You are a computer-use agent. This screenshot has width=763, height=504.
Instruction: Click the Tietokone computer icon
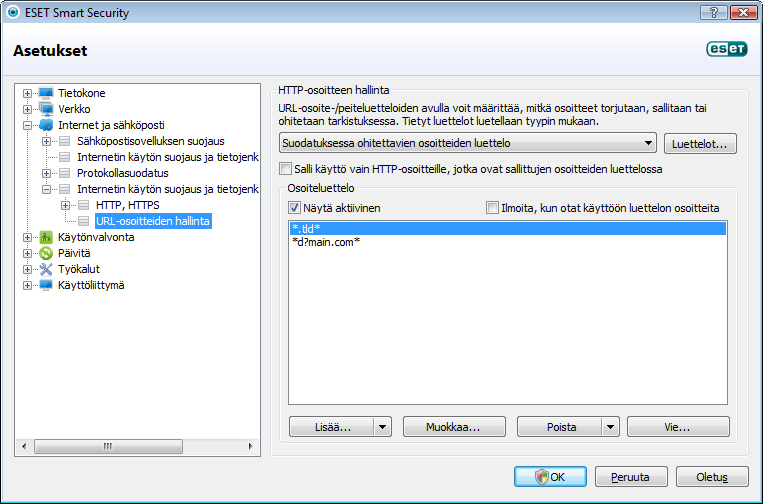[46, 93]
